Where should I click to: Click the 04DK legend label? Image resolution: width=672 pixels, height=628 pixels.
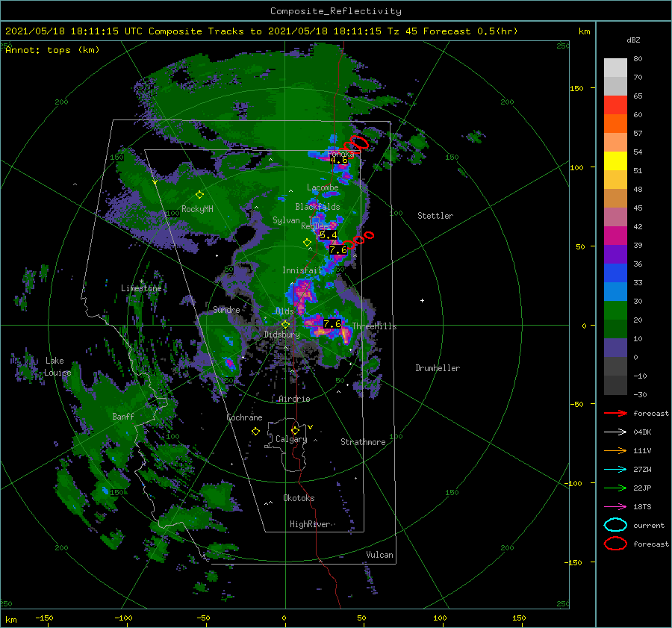(x=642, y=432)
